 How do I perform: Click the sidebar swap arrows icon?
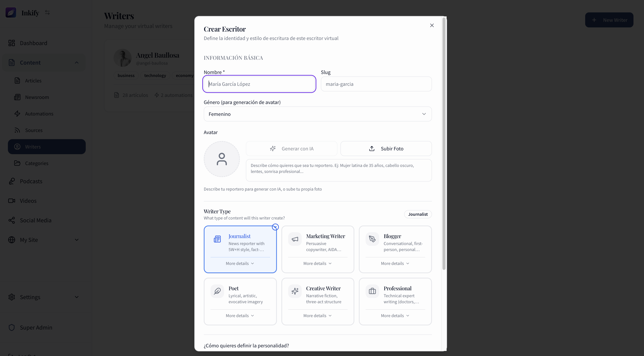pos(47,12)
